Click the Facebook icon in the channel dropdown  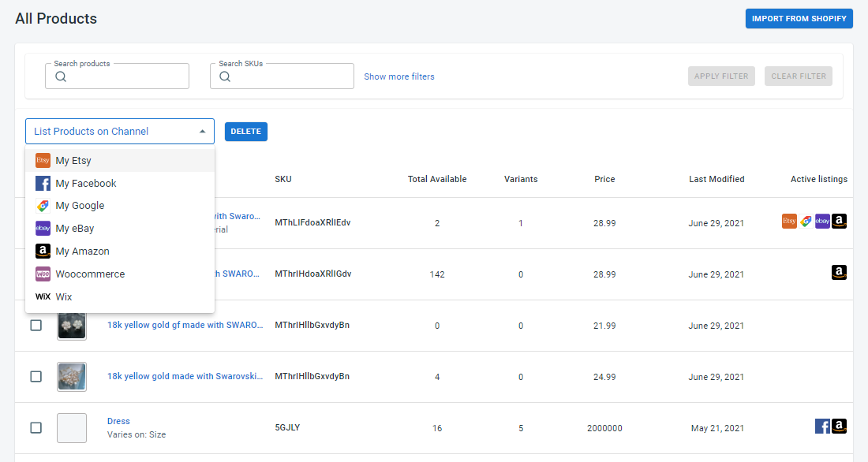43,183
